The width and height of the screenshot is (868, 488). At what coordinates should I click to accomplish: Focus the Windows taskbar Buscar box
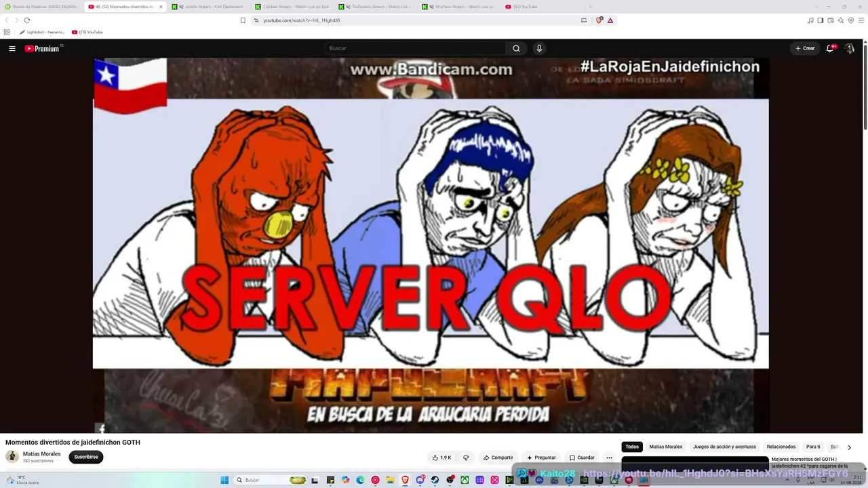pyautogui.click(x=271, y=480)
